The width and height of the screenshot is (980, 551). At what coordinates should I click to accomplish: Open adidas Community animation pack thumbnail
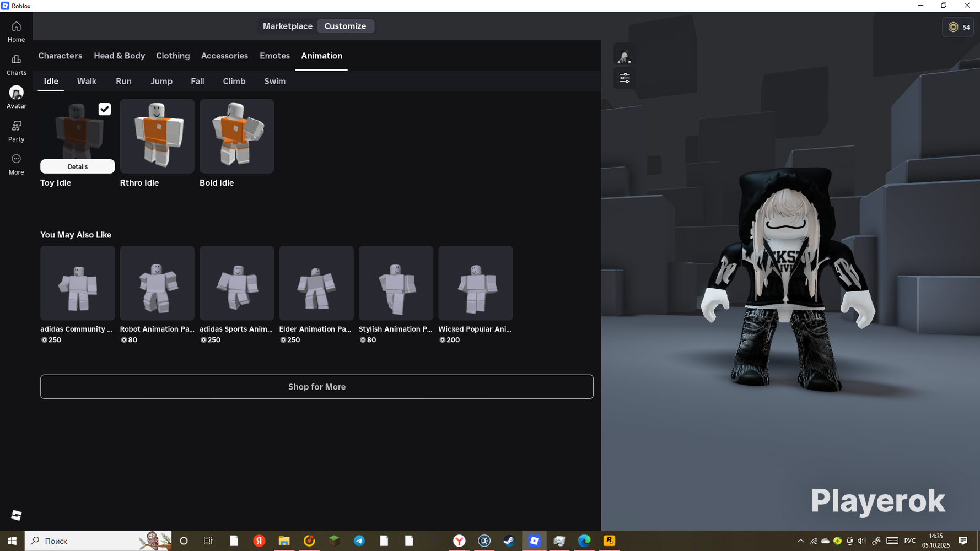pyautogui.click(x=78, y=283)
